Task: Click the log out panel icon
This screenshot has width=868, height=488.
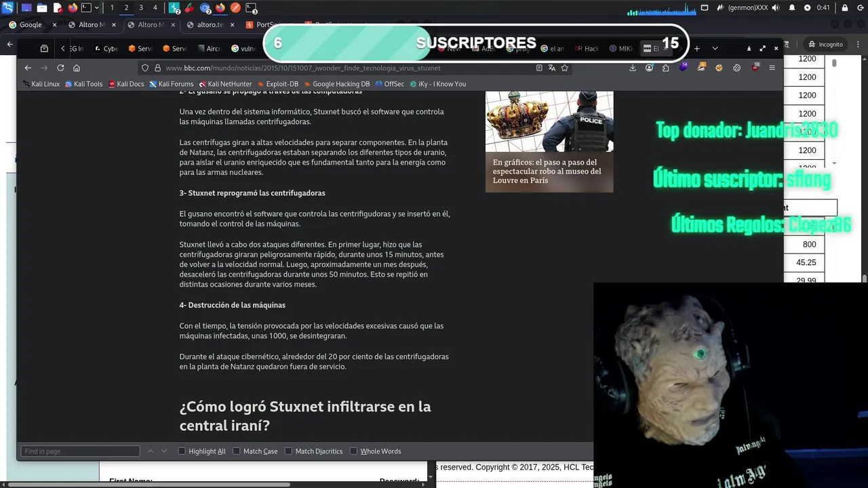Action: [x=859, y=8]
